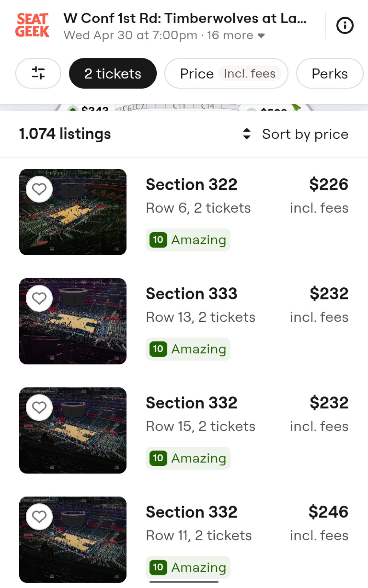The width and height of the screenshot is (368, 588).
Task: Favorite the Section 332 Row 15 heart
Action: [x=39, y=407]
